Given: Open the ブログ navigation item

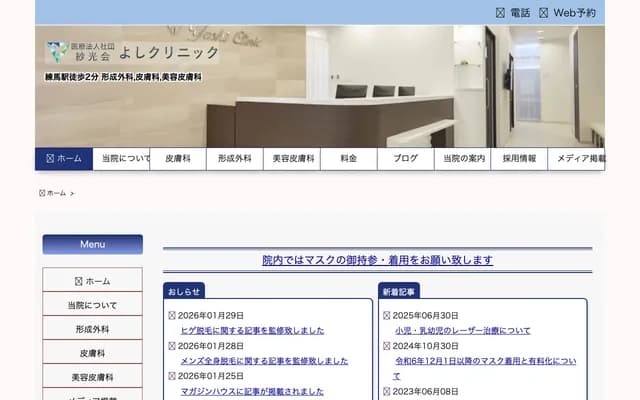Looking at the screenshot, I should click(x=405, y=159).
